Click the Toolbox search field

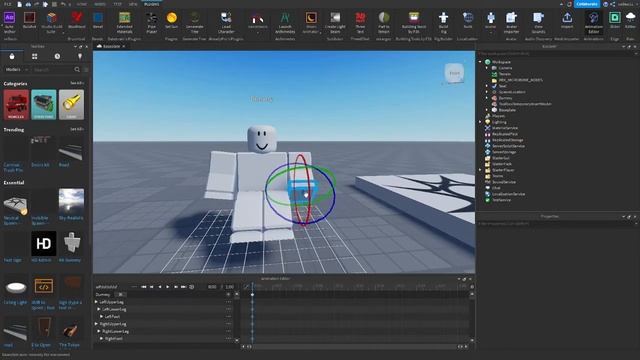point(53,70)
